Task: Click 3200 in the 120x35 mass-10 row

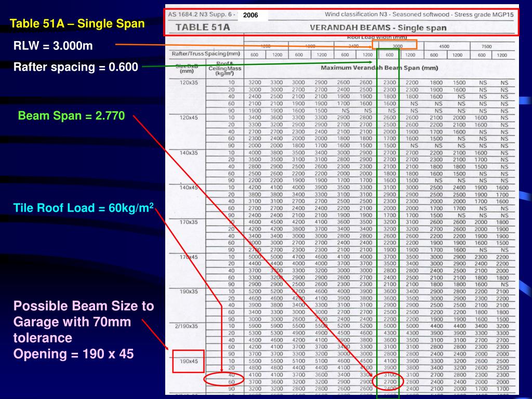Action: pyautogui.click(x=255, y=83)
